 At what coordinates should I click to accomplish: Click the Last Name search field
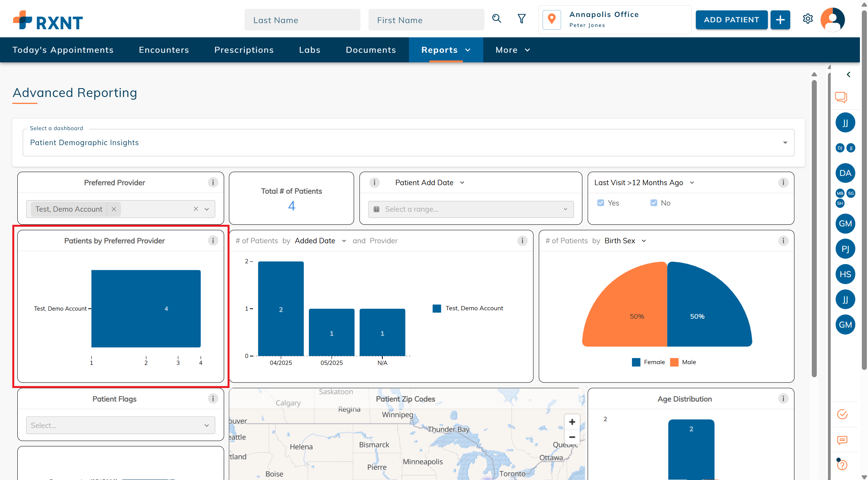pyautogui.click(x=302, y=20)
